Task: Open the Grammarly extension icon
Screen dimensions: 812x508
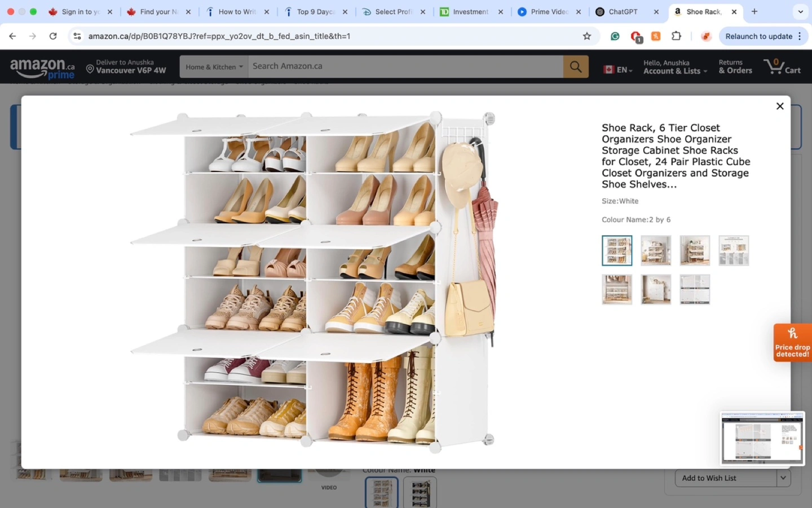Action: 615,36
